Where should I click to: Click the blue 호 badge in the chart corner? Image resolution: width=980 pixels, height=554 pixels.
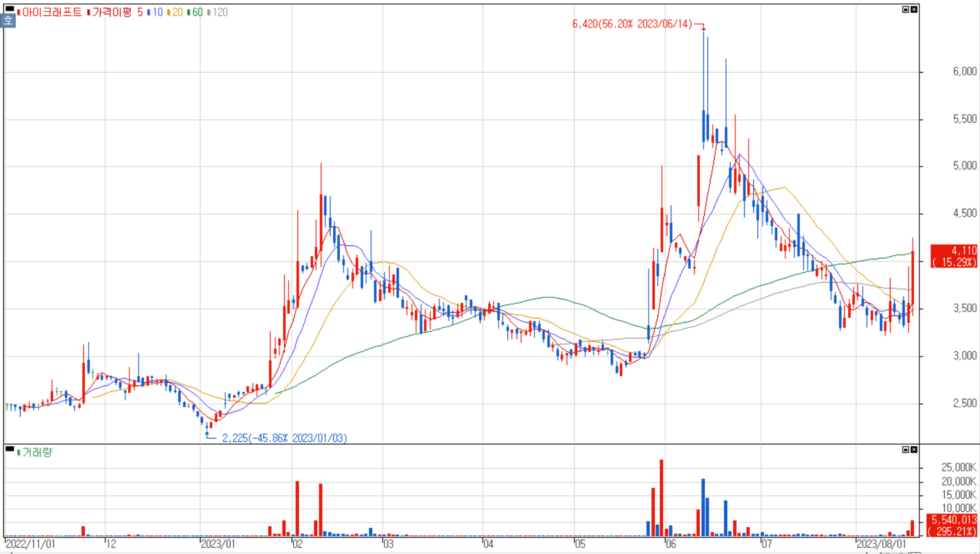tap(8, 21)
